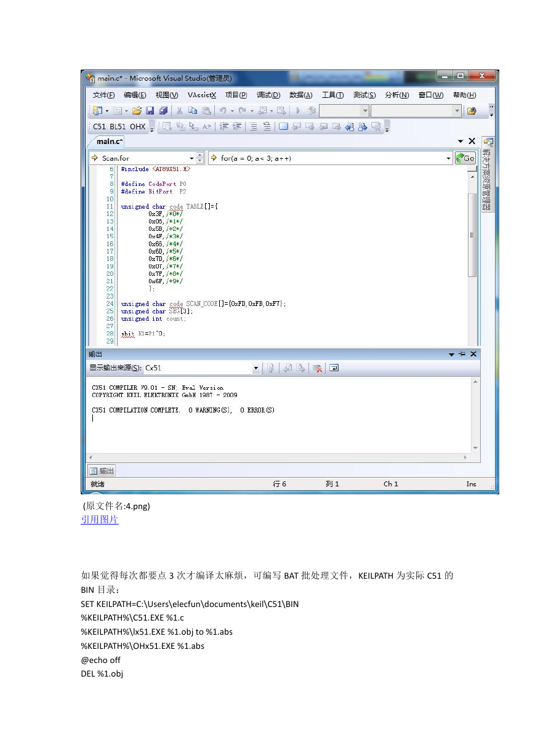This screenshot has height=756, width=535.
Task: Click the VA Go button
Action: pyautogui.click(x=465, y=158)
